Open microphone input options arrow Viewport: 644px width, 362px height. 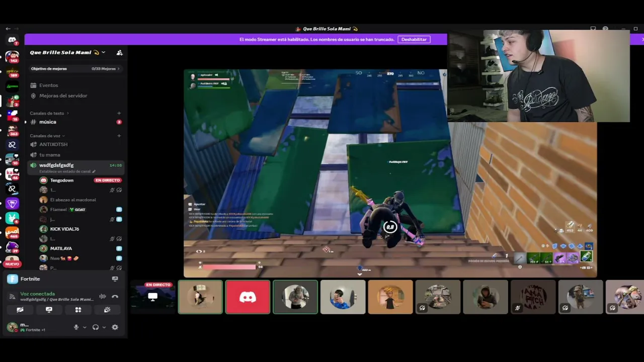coord(84,327)
